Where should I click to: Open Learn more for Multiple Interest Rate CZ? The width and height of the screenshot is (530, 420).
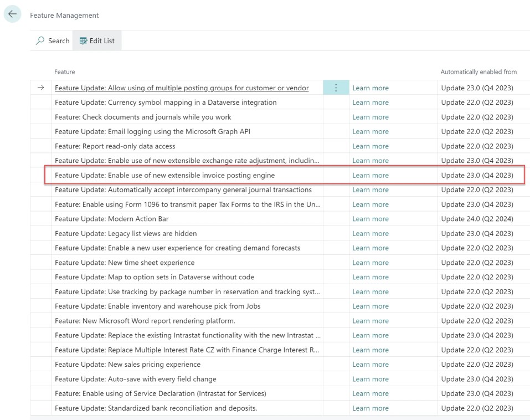coord(371,350)
